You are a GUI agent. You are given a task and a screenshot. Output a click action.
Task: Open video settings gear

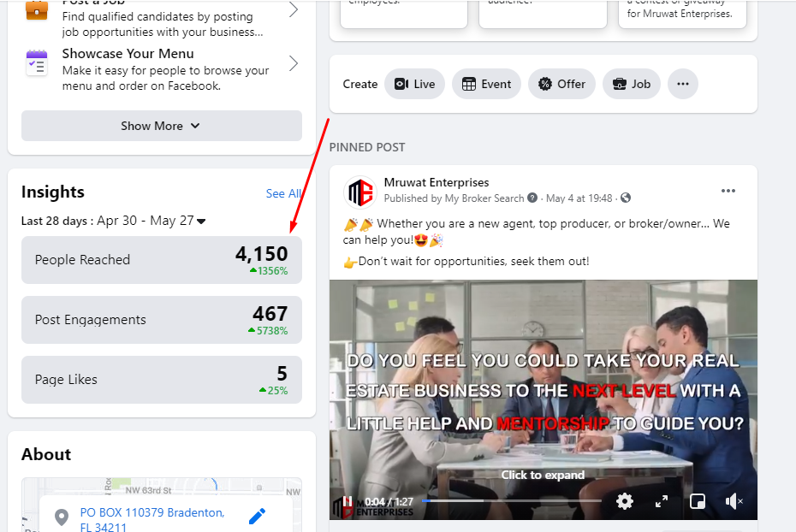click(x=625, y=502)
